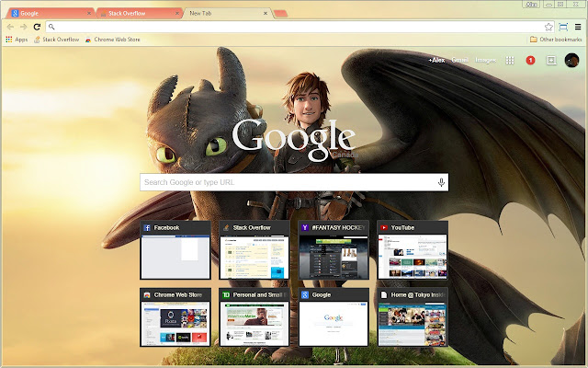This screenshot has height=368, width=588.
Task: Expand the Other bookmarks folder
Action: tap(556, 40)
